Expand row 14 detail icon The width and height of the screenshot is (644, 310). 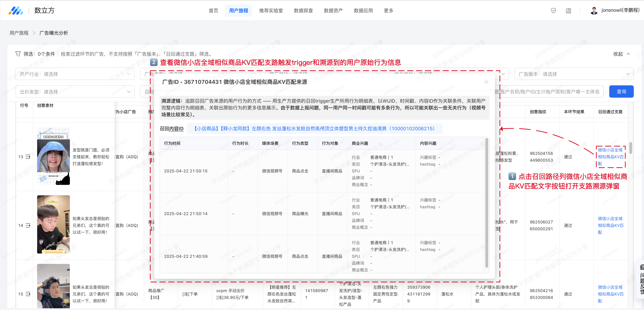[x=28, y=225]
